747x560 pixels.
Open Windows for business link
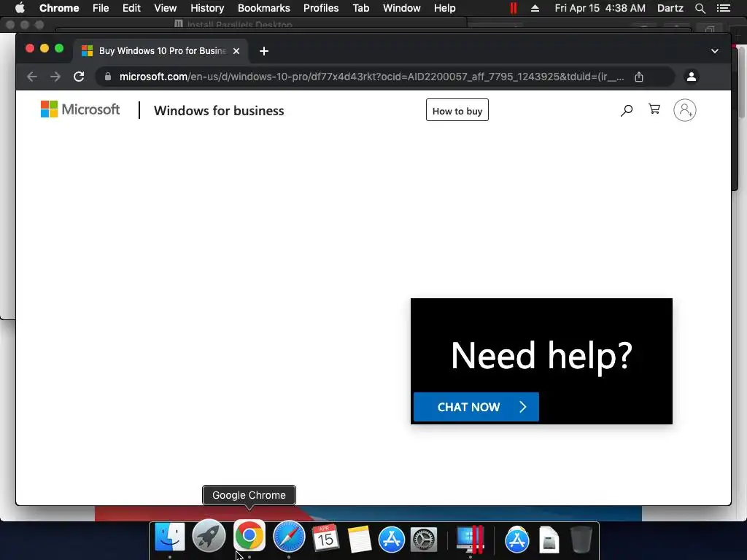(219, 111)
